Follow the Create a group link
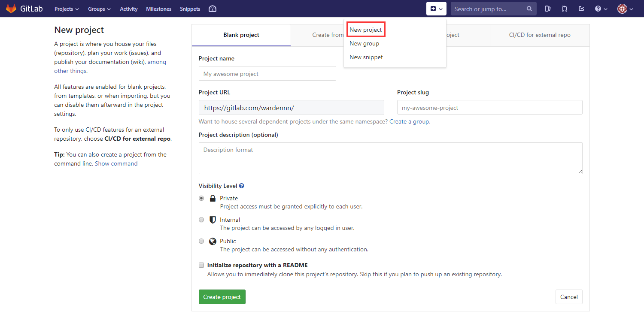 [409, 121]
